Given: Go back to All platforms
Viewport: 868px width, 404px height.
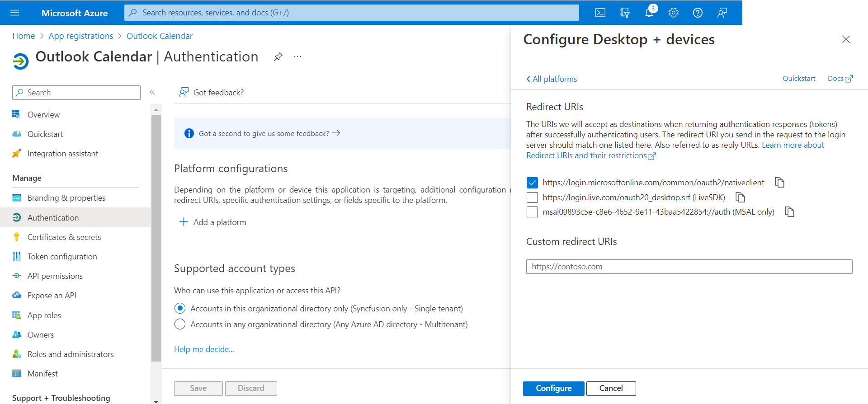Looking at the screenshot, I should (552, 79).
